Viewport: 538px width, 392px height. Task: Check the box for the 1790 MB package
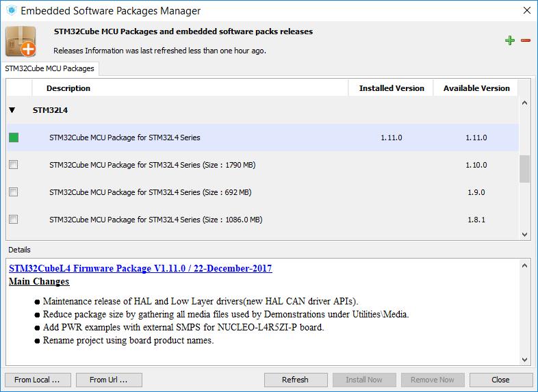click(x=14, y=165)
